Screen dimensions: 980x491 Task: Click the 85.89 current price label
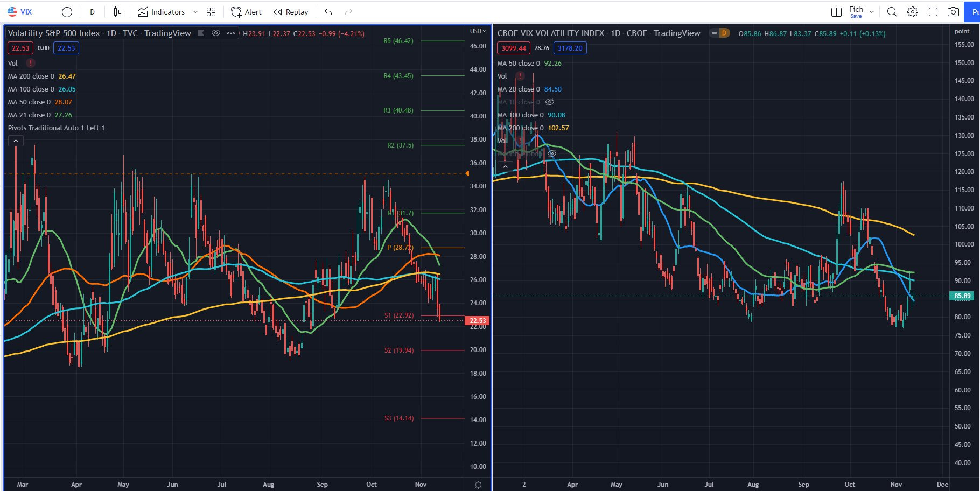(x=962, y=296)
